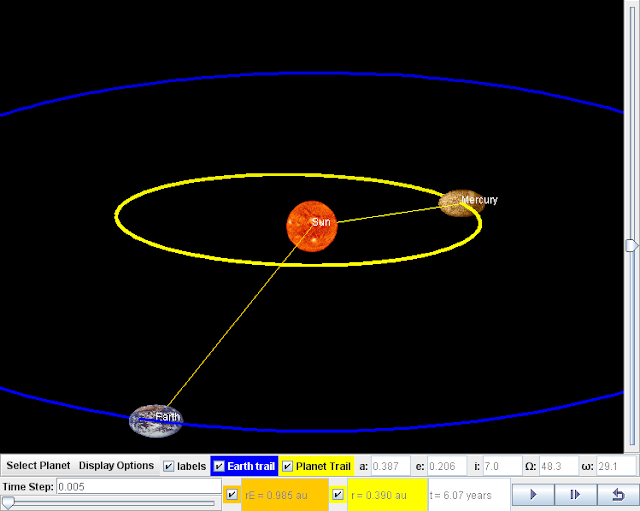
Task: Click the Earth trail label
Action: tap(251, 466)
